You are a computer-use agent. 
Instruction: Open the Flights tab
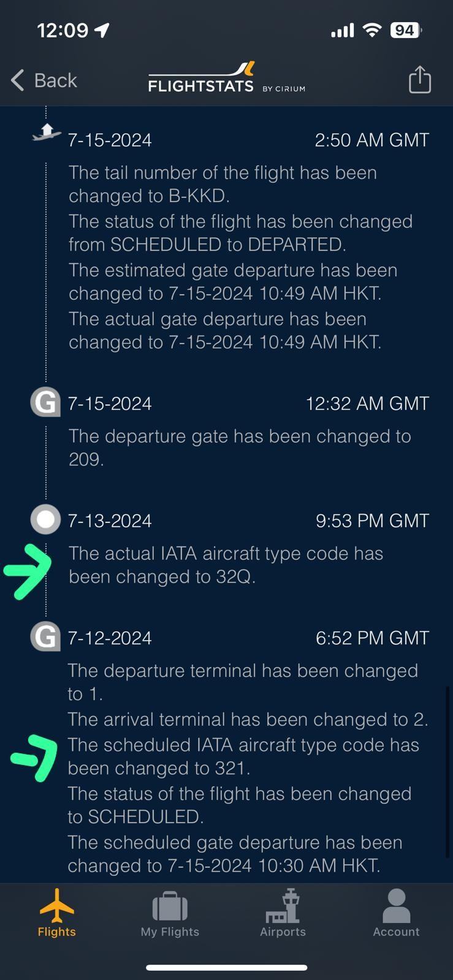tap(57, 913)
